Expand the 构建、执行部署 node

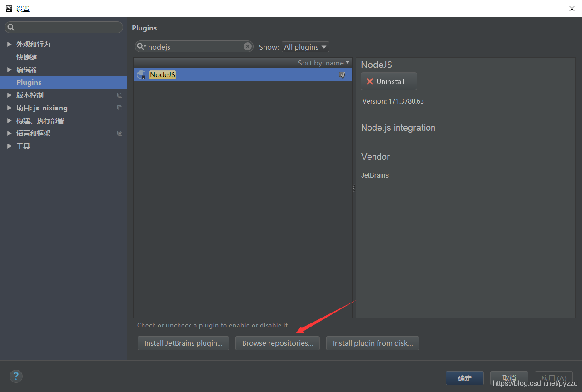(x=10, y=121)
